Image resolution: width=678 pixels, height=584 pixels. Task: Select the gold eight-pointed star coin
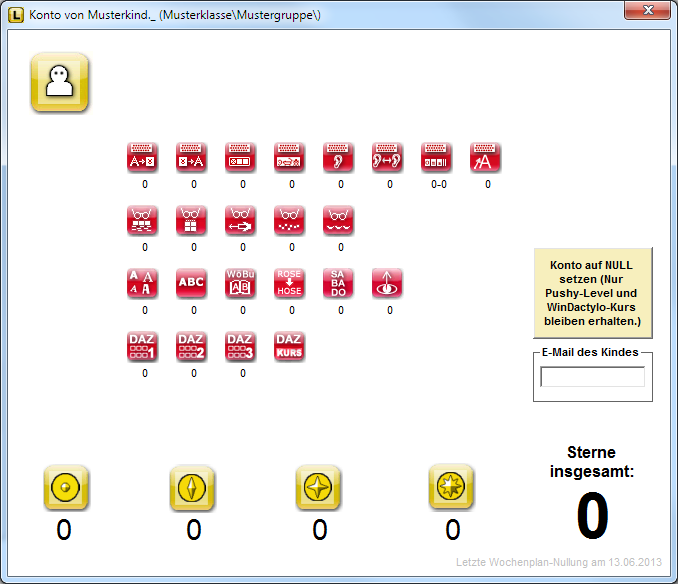[x=451, y=488]
